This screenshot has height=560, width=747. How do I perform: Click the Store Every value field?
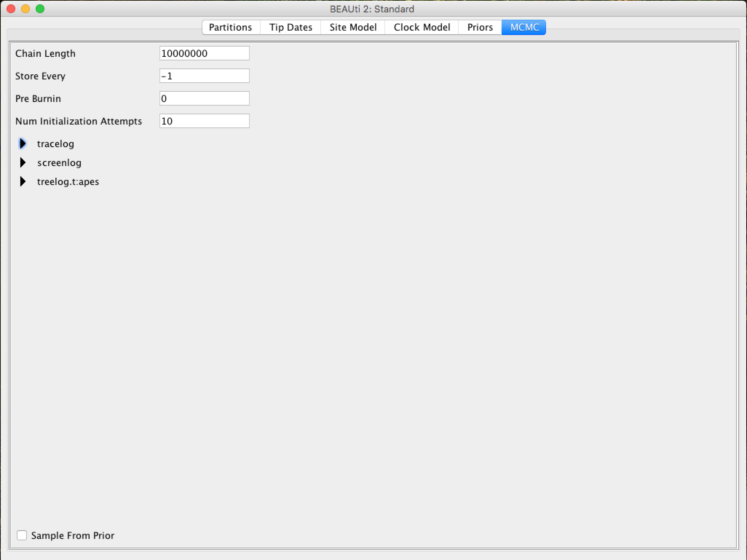(x=205, y=76)
